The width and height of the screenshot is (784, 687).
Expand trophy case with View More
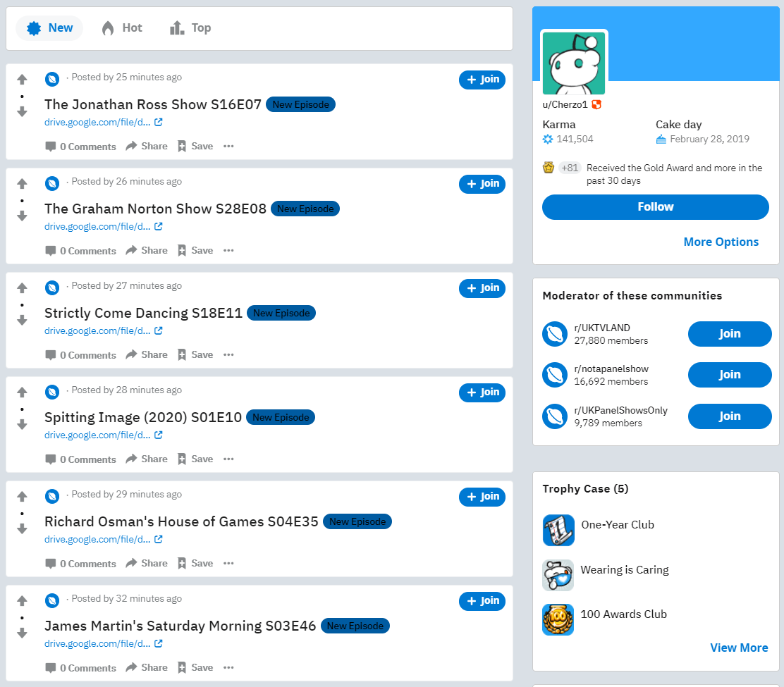coord(739,648)
